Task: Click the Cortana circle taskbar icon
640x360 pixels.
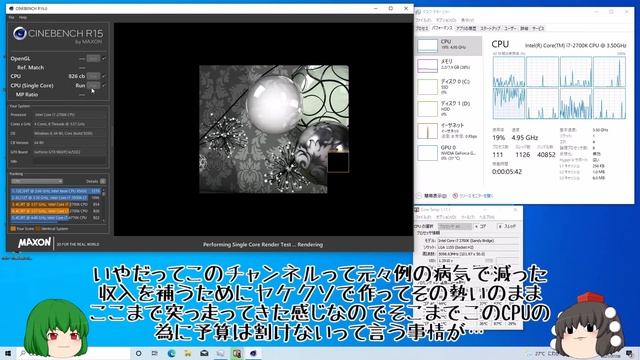Action: (x=138, y=353)
